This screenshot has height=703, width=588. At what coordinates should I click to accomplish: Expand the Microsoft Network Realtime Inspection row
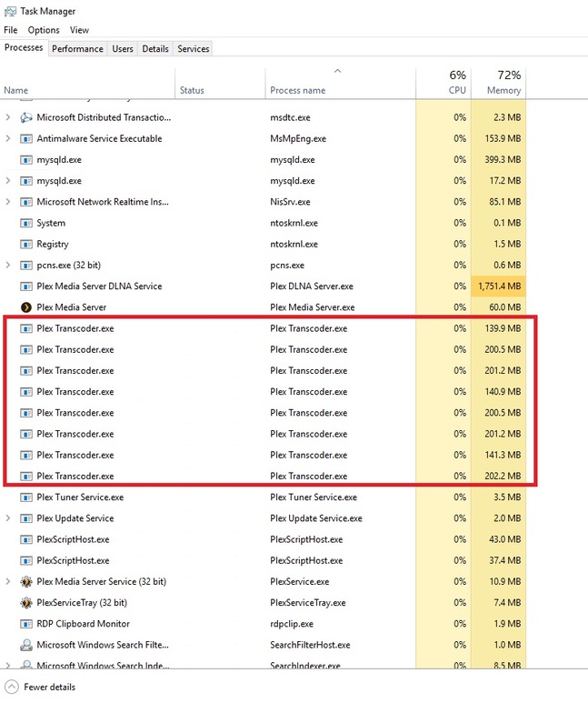pos(7,202)
